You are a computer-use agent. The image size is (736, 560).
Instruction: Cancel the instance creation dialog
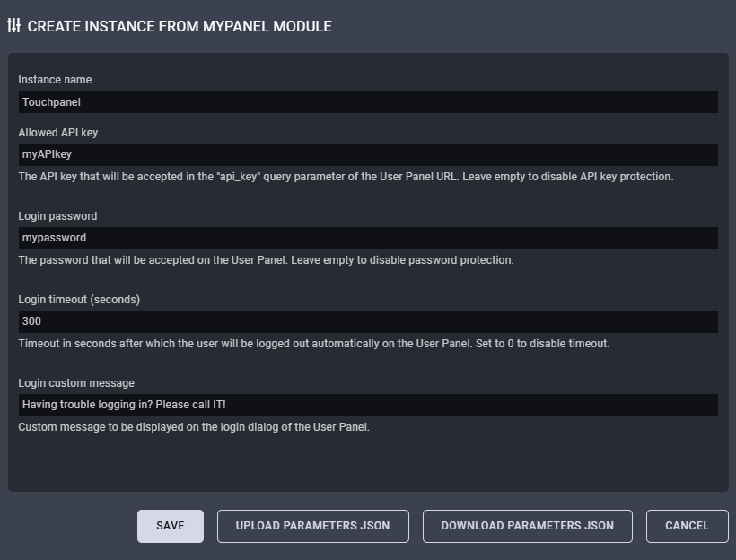coord(688,526)
